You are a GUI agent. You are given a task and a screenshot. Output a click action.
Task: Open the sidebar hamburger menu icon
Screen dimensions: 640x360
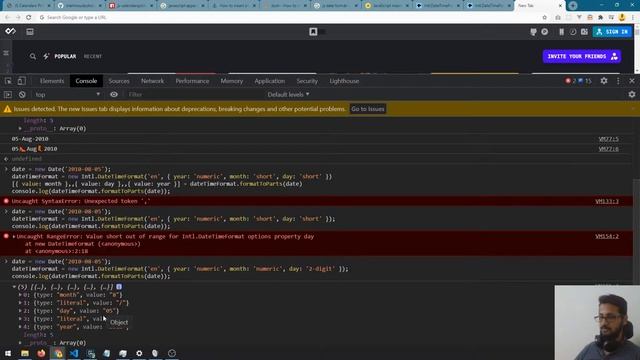6,53
